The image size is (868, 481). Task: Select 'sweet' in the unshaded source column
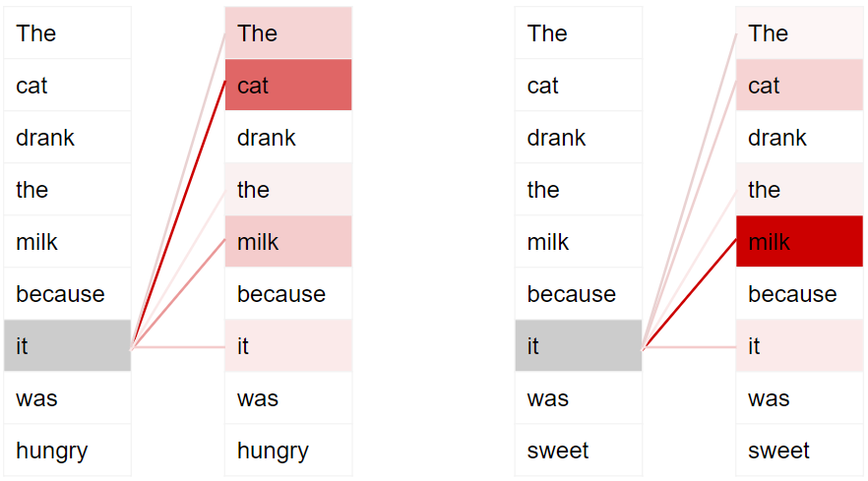click(578, 451)
